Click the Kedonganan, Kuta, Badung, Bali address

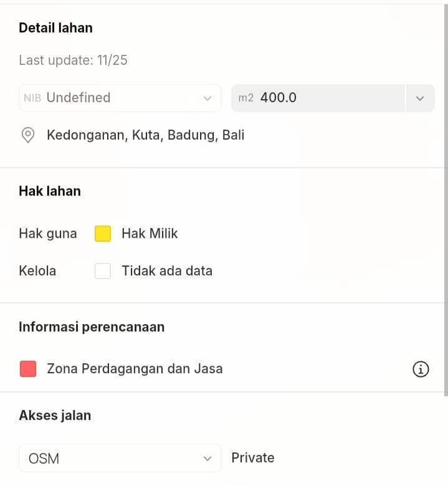pos(145,135)
